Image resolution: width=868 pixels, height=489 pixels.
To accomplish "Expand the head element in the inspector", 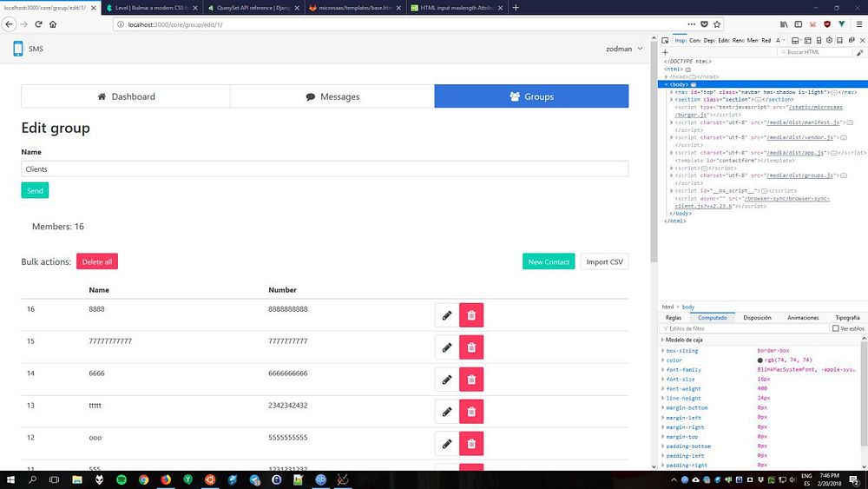I will [666, 77].
